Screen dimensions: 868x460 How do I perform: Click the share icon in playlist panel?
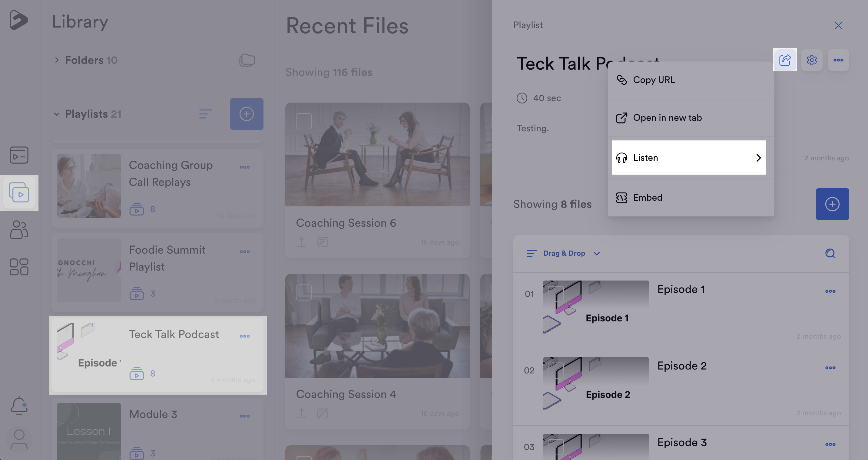pyautogui.click(x=785, y=60)
